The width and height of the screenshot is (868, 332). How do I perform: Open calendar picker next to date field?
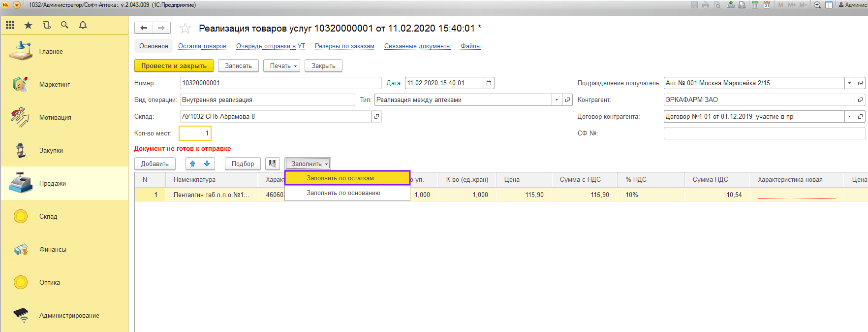tap(489, 83)
